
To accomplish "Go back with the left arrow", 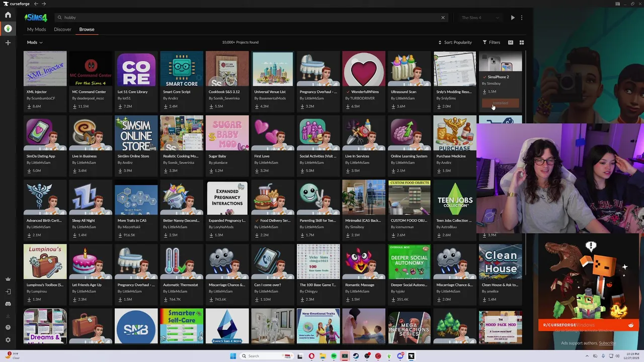I will click(x=36, y=4).
